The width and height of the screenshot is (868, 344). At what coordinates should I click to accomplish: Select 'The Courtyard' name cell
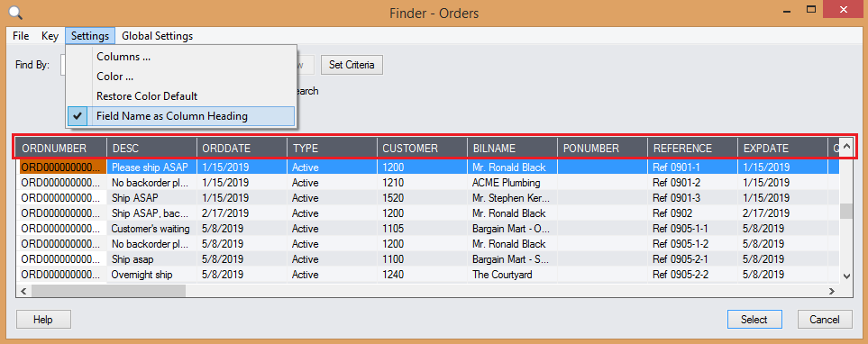tap(513, 275)
